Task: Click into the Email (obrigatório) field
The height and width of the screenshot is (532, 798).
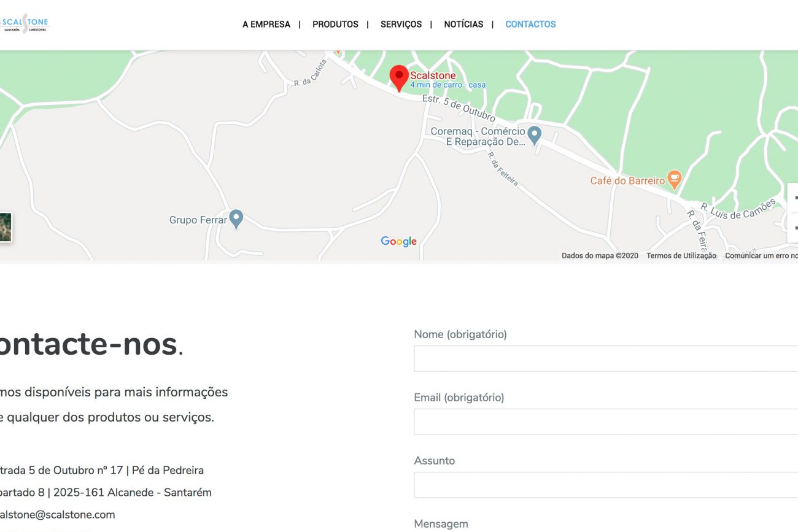Action: click(x=605, y=422)
